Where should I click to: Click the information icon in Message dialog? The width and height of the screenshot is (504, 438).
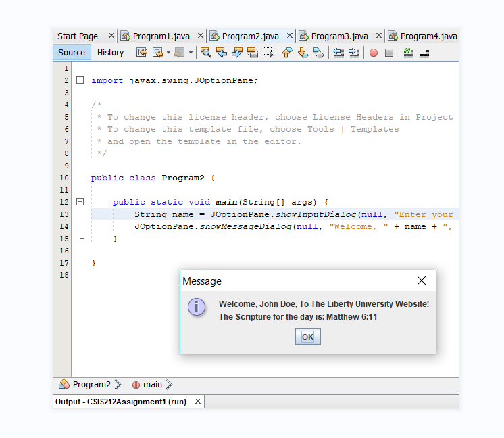pyautogui.click(x=197, y=307)
